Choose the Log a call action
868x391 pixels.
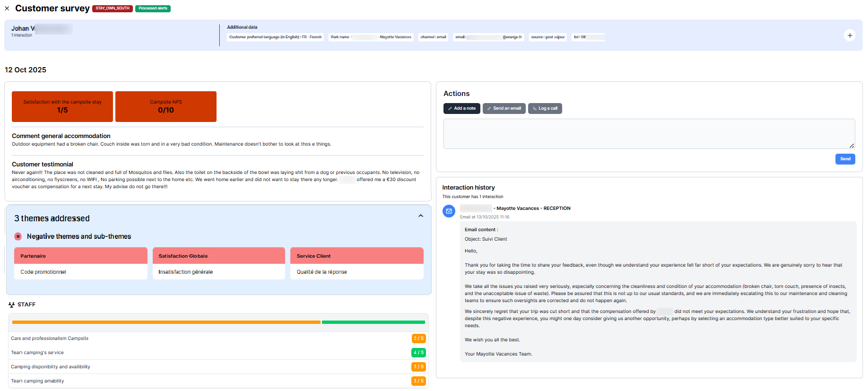tap(545, 108)
